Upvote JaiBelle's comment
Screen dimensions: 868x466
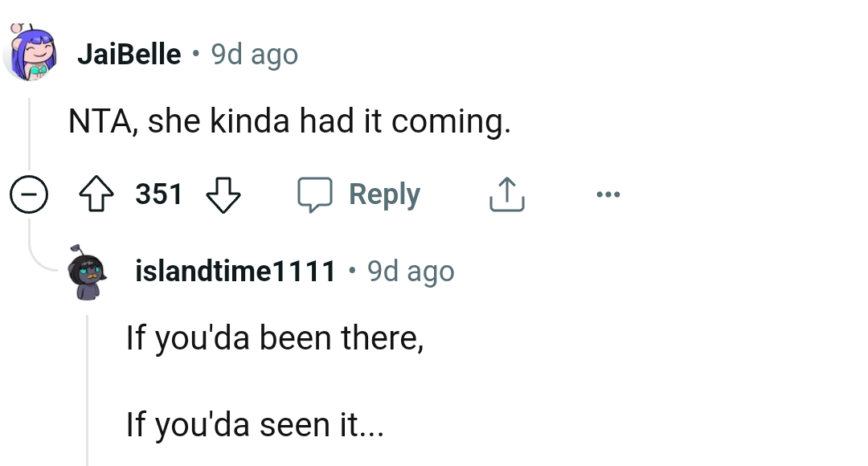[98, 195]
